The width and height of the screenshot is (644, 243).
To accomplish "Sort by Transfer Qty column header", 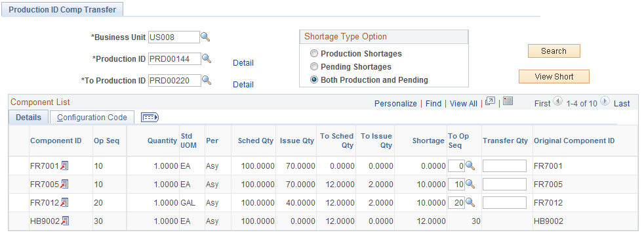I will pyautogui.click(x=505, y=141).
